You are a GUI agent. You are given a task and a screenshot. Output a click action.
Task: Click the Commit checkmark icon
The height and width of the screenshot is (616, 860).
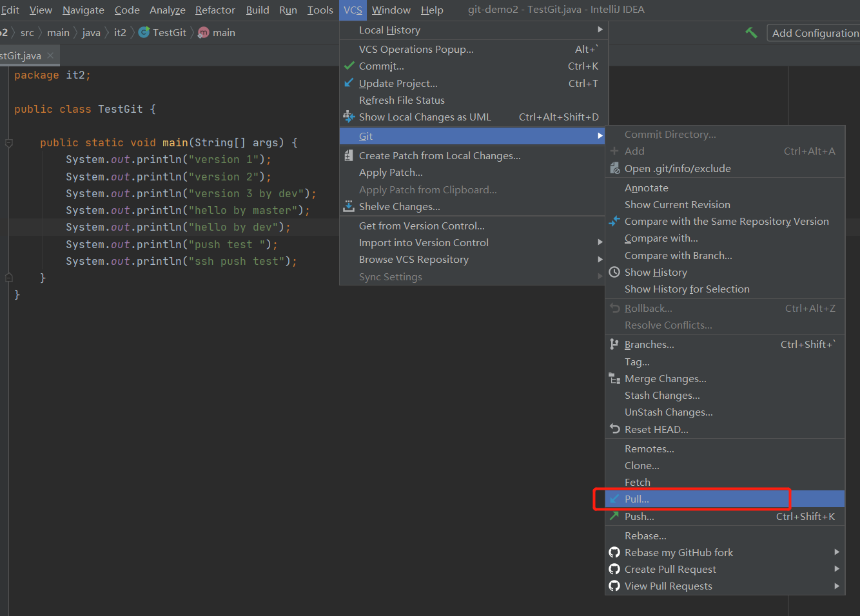point(349,66)
